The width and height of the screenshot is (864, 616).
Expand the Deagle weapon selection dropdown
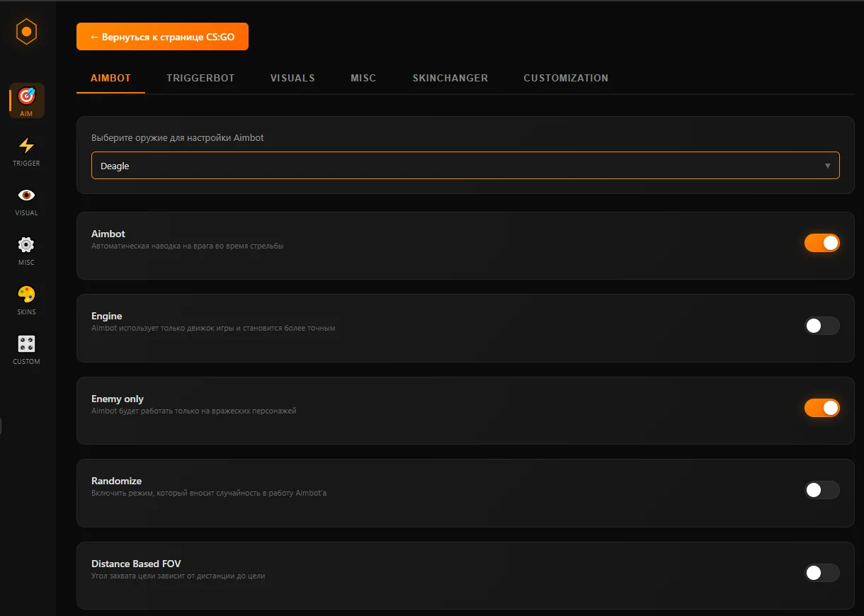tap(465, 166)
